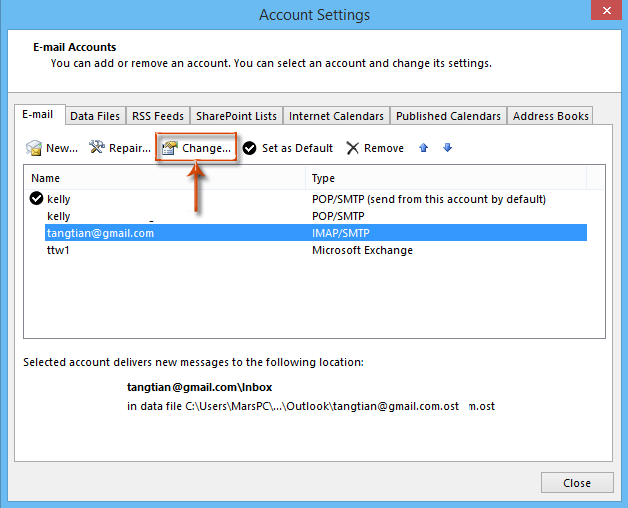The image size is (628, 508).
Task: Select the tangtian@gmail.com account row
Action: 316,233
